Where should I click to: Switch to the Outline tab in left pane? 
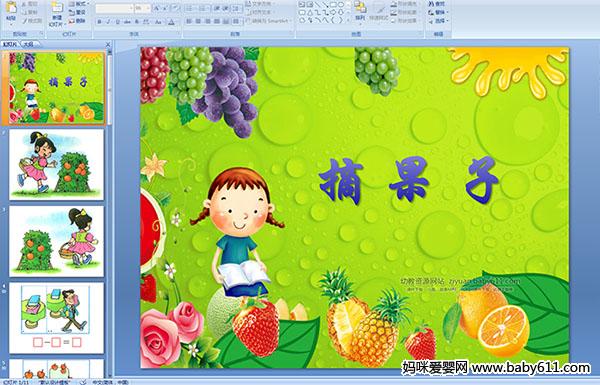click(x=28, y=44)
